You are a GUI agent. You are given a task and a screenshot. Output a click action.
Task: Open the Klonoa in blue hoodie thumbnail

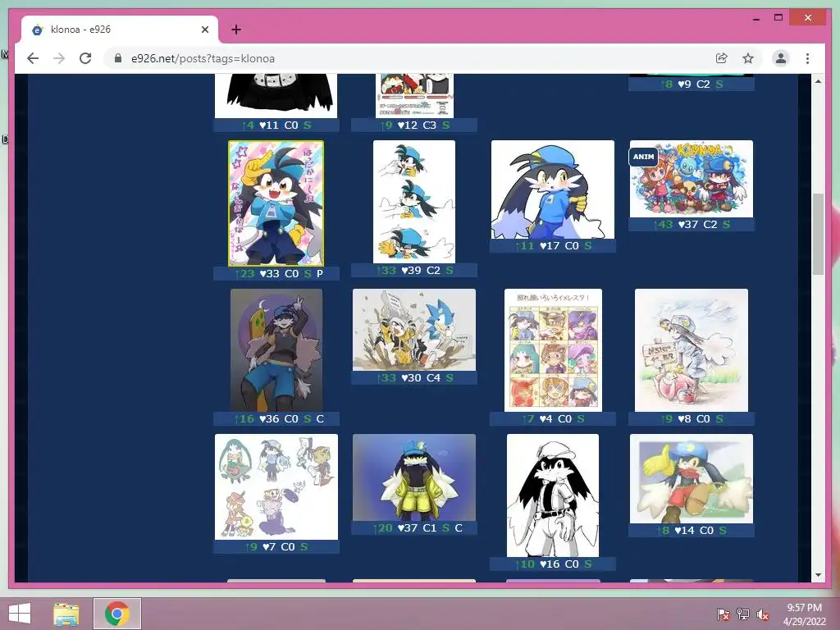click(x=553, y=189)
